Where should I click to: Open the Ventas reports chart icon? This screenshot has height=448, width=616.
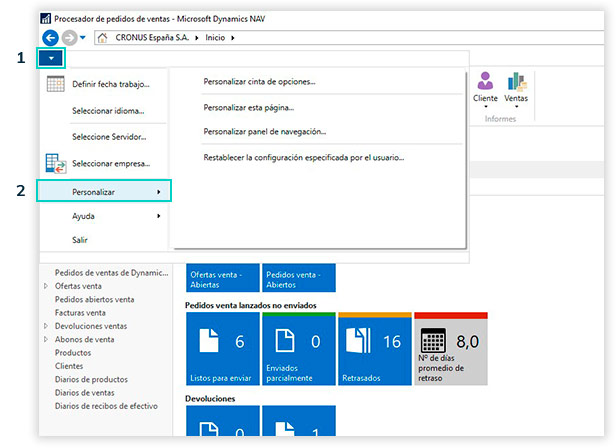(x=516, y=83)
